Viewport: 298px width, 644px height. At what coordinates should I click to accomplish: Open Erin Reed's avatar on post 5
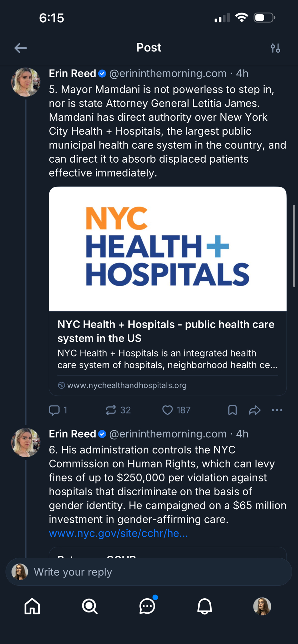tap(26, 82)
